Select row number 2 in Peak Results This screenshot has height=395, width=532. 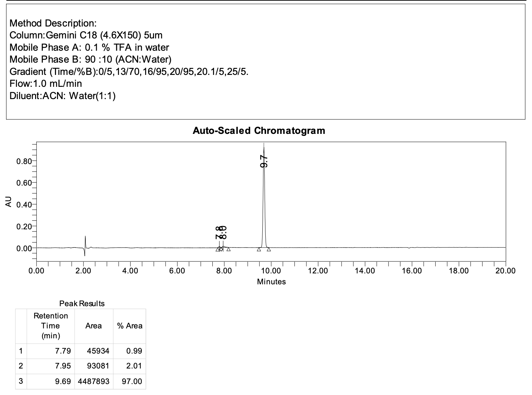(21, 366)
